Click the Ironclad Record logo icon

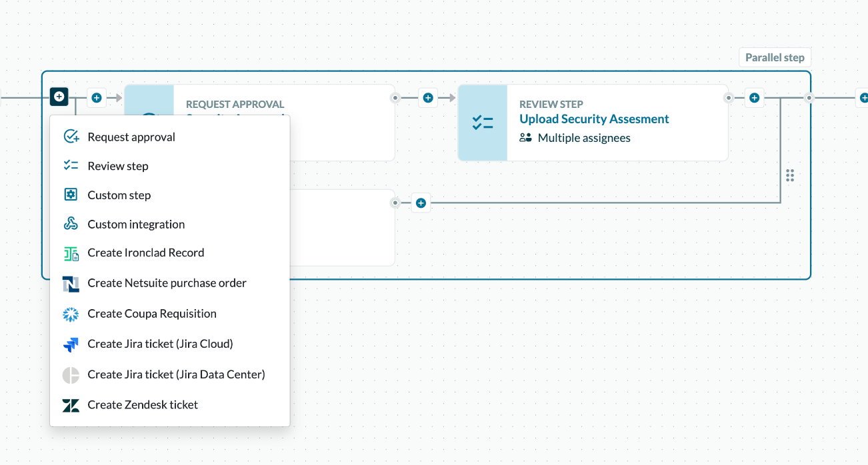pyautogui.click(x=71, y=253)
